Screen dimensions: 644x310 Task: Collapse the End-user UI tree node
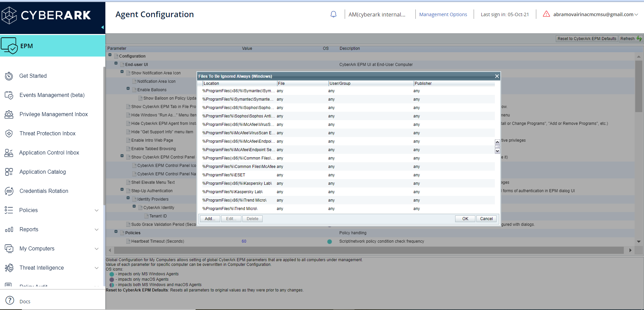[x=116, y=63]
